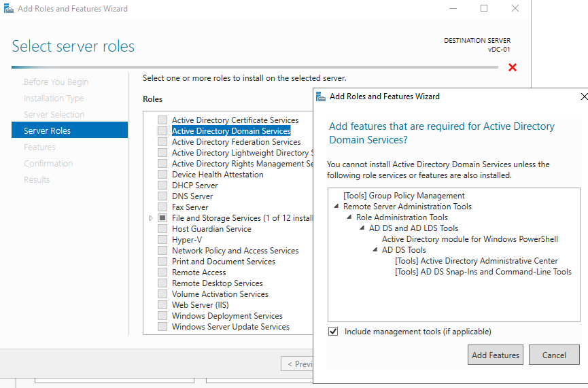The image size is (588, 388).
Task: Go to the Confirmation step
Action: (x=48, y=164)
